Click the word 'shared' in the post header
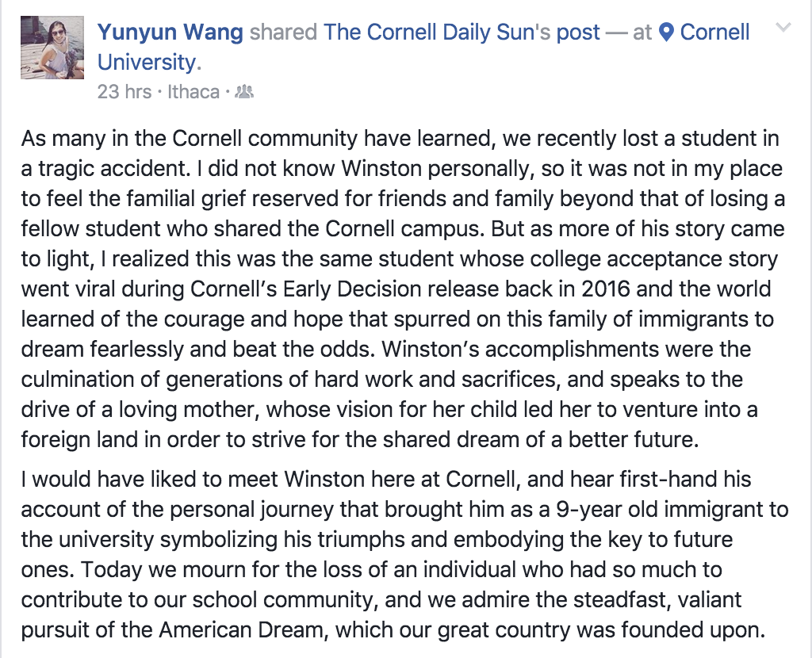 (x=283, y=32)
